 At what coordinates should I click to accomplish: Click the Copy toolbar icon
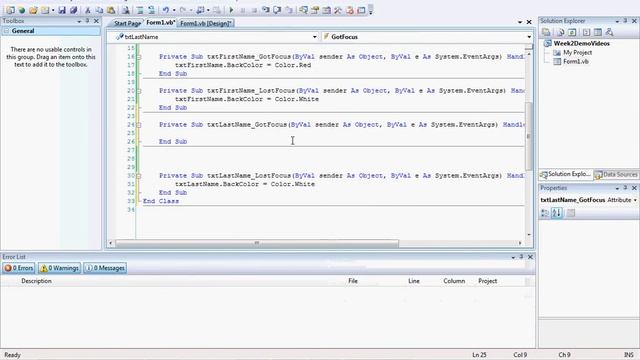pyautogui.click(x=99, y=10)
